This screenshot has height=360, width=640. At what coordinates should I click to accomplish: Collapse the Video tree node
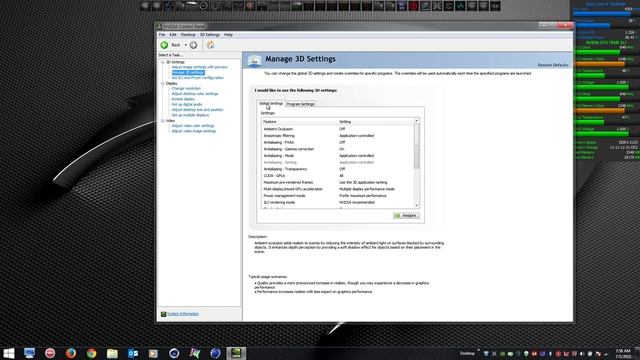tap(162, 121)
